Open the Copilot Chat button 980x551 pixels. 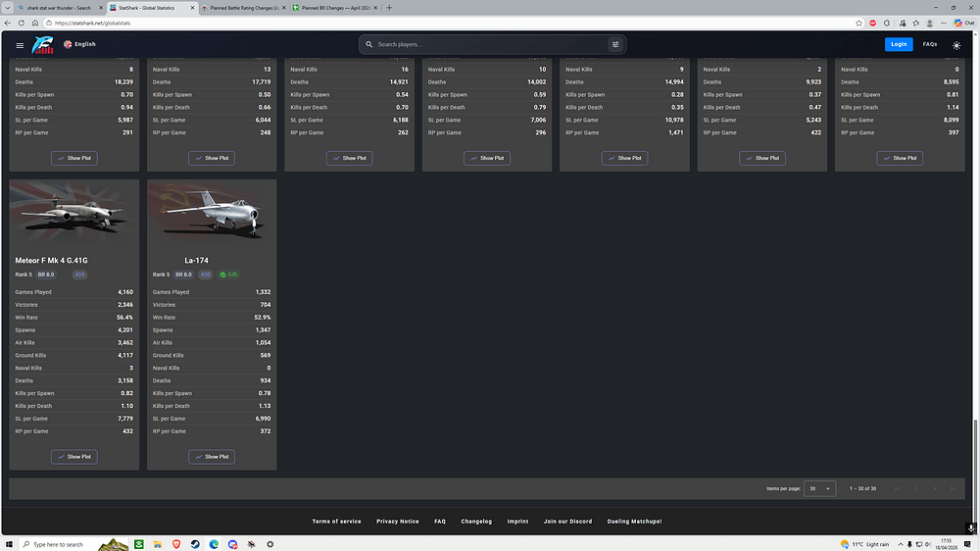963,24
